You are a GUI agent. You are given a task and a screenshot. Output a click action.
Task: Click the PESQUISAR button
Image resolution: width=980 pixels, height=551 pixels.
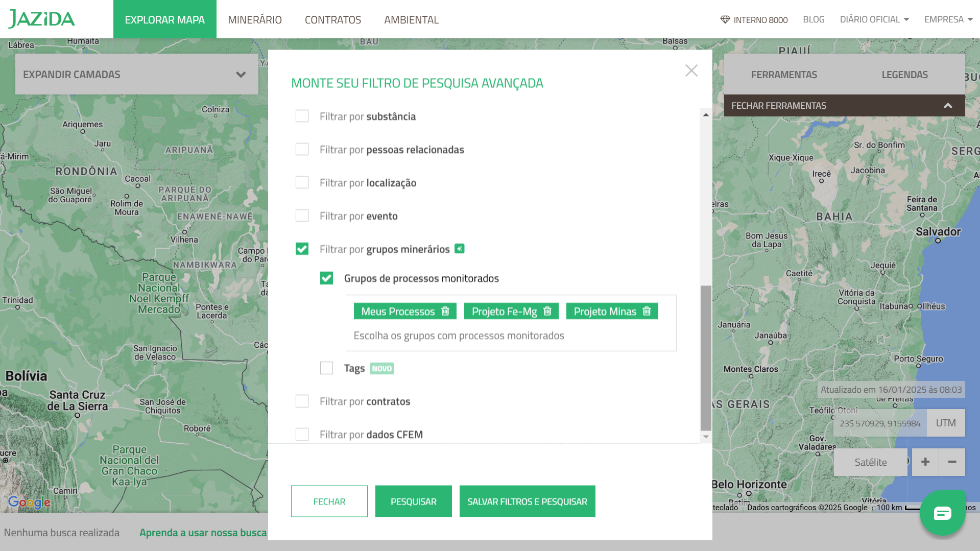[x=414, y=501]
